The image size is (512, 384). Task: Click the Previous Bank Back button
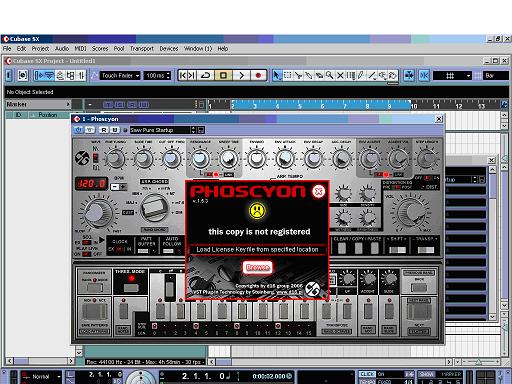click(x=419, y=287)
